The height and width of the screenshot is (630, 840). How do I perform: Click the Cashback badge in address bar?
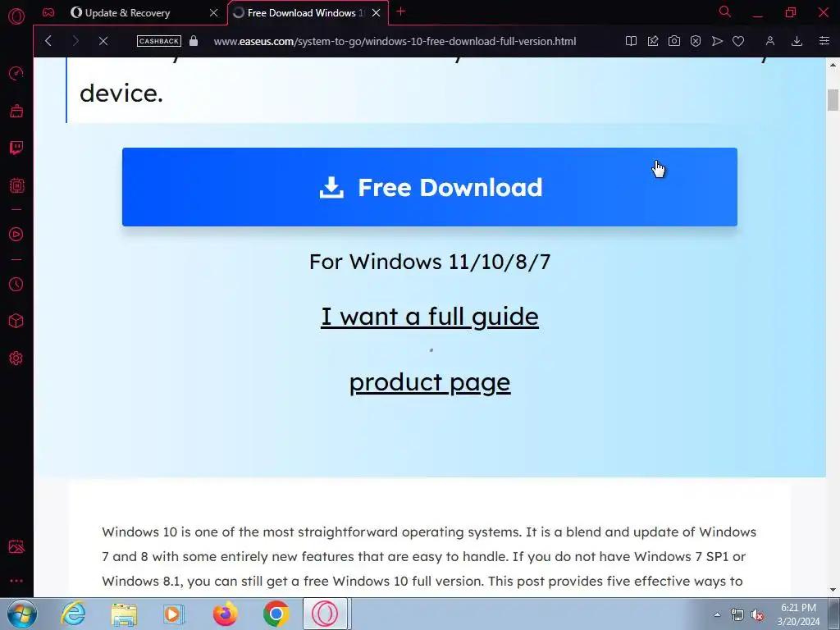(x=158, y=41)
